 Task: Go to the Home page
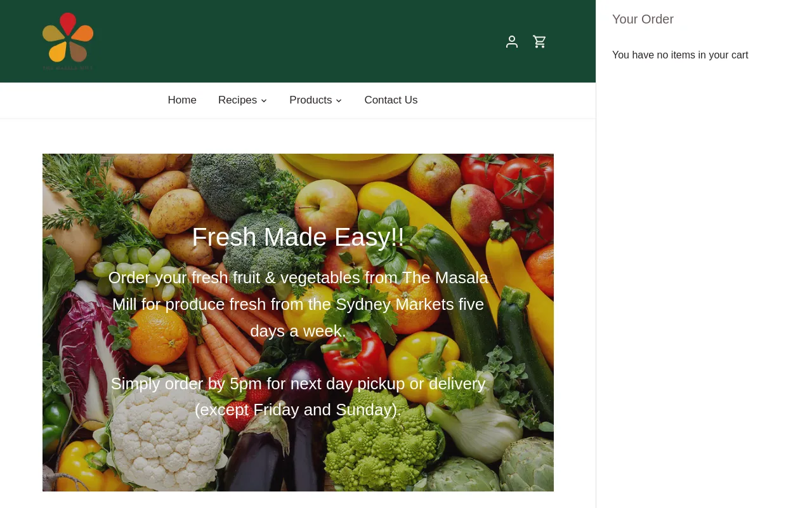click(182, 100)
